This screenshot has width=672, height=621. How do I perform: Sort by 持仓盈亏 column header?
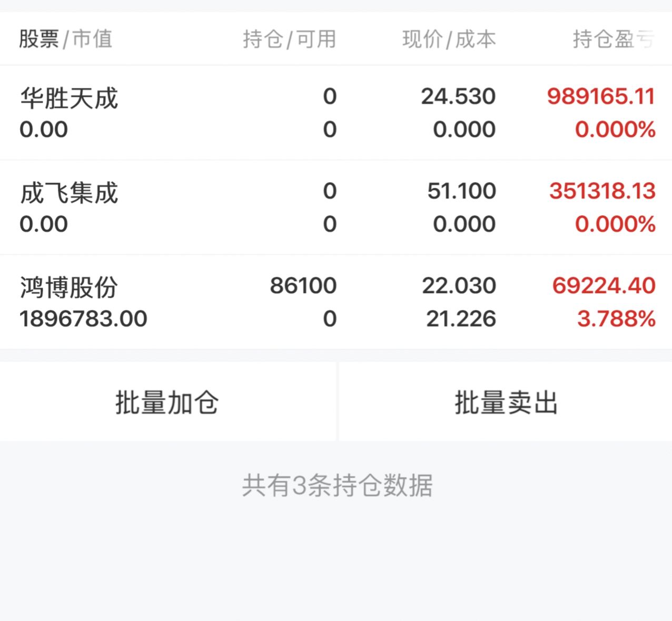tap(614, 39)
